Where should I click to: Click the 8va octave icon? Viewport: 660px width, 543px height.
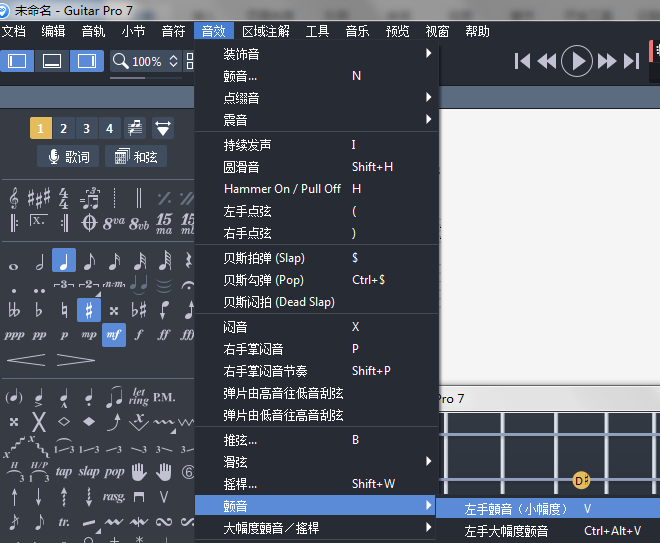[114, 221]
